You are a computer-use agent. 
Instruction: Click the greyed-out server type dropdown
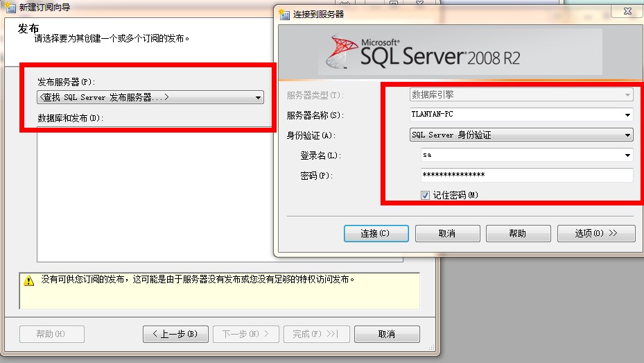tap(520, 95)
